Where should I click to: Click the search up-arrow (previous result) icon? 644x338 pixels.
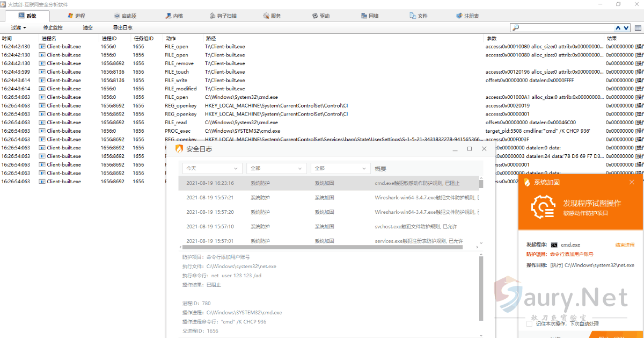pos(619,27)
